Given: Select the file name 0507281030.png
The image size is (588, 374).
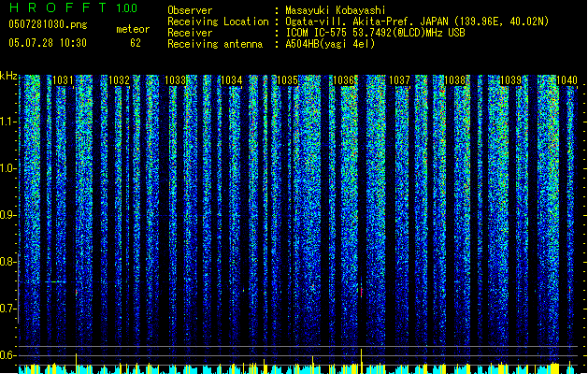Looking at the screenshot, I should tap(48, 24).
